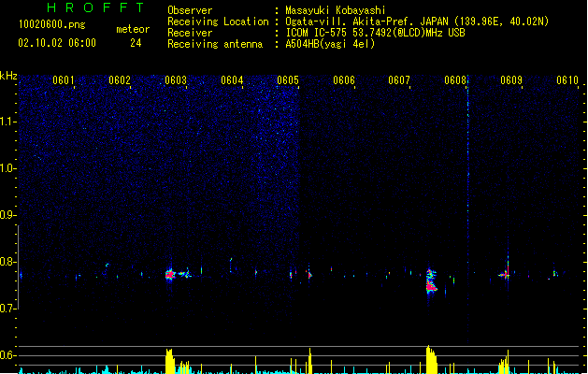Click the meteor echo near 0609
Viewport: 588px width, 374px height.
click(505, 274)
